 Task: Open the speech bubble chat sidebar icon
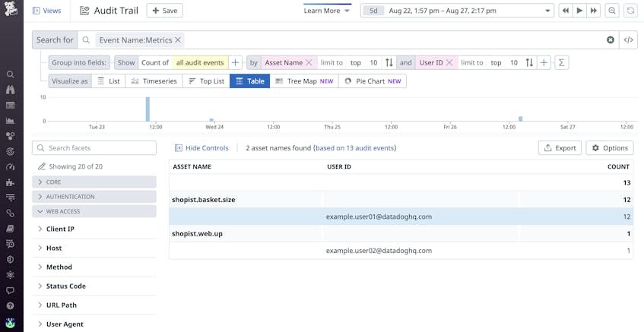coord(11,290)
